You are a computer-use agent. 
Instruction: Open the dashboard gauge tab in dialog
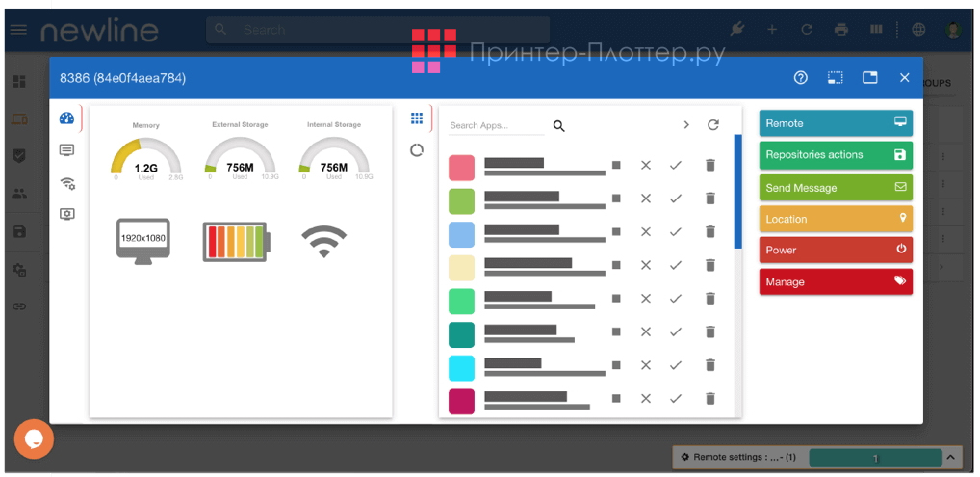pyautogui.click(x=66, y=119)
